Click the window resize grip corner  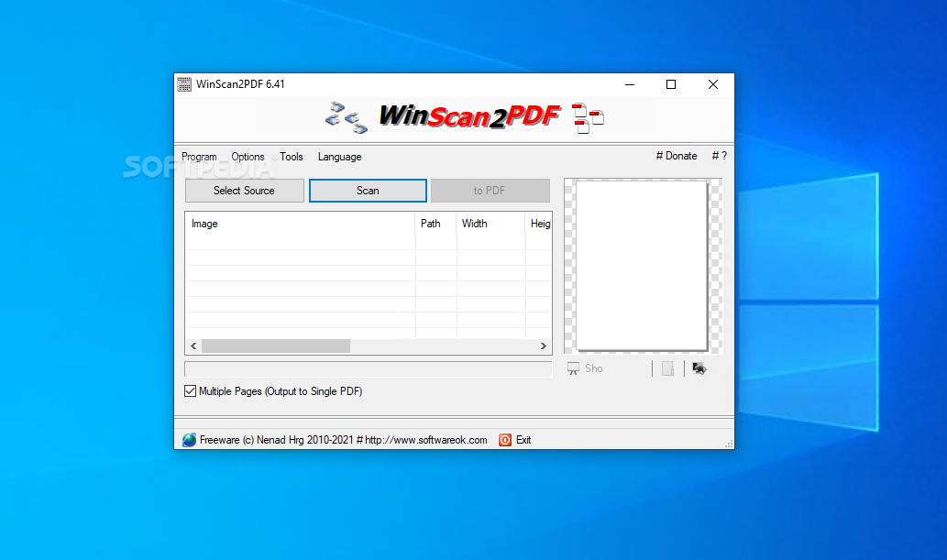pyautogui.click(x=729, y=444)
